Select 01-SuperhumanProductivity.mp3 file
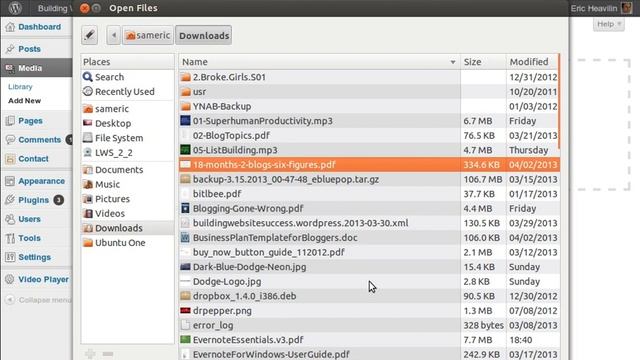Image resolution: width=640 pixels, height=360 pixels. (369, 121)
